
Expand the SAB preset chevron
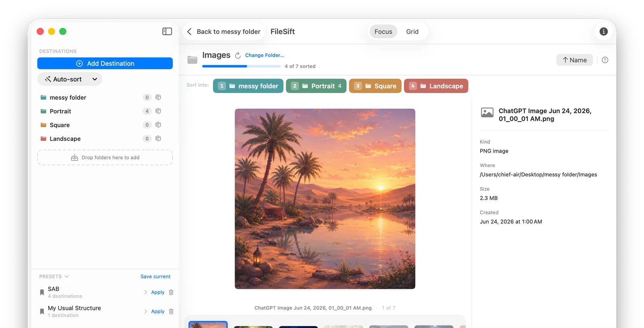pos(146,292)
